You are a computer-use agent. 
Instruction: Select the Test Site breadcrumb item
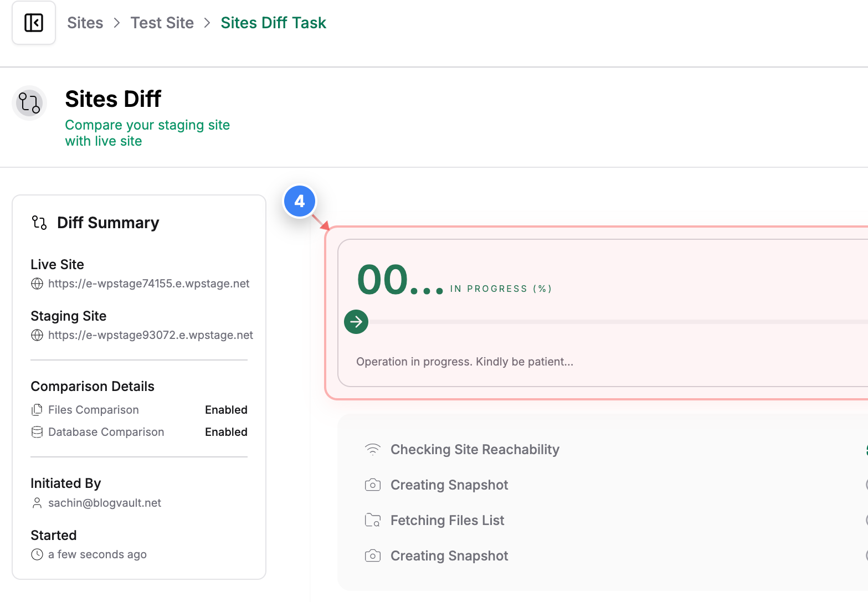click(162, 23)
